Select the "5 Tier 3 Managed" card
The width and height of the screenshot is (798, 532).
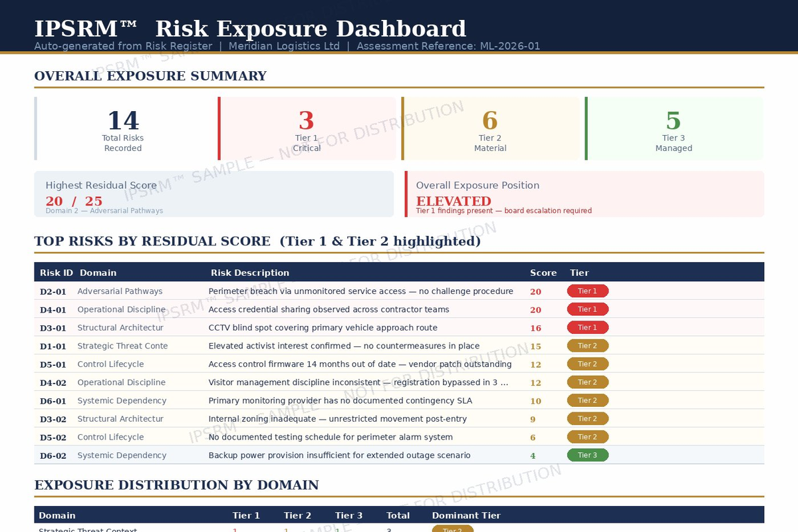coord(674,128)
